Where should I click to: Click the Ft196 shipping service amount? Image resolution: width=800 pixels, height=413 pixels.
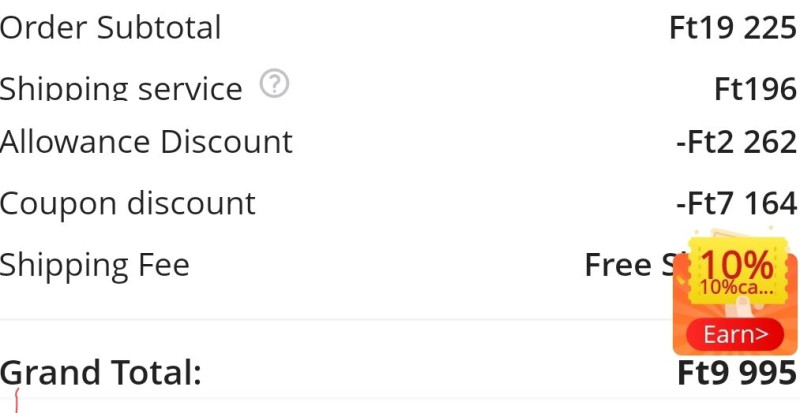coord(755,89)
